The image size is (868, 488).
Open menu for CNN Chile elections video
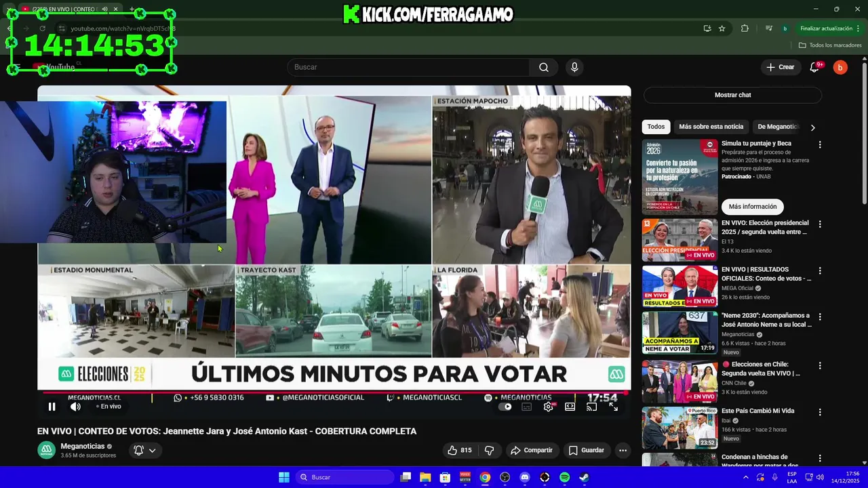coord(820,365)
